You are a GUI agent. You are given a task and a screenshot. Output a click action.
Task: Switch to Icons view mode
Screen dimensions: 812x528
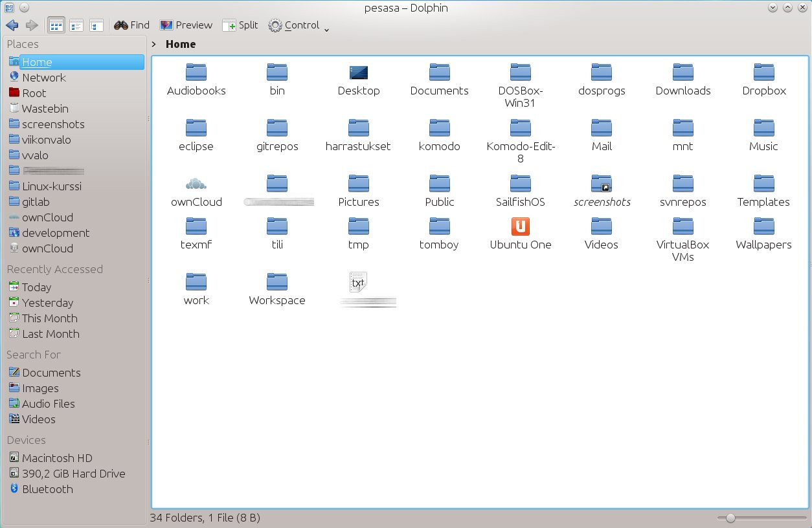pos(56,26)
